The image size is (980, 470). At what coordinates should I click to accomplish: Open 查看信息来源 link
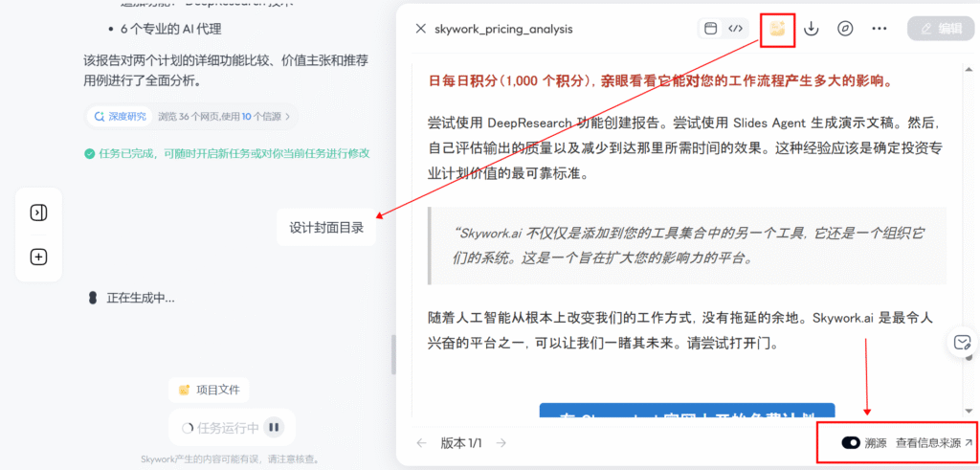pyautogui.click(x=934, y=443)
